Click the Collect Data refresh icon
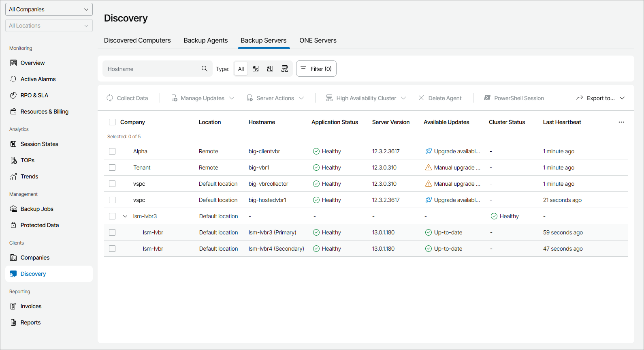644x350 pixels. click(x=110, y=98)
